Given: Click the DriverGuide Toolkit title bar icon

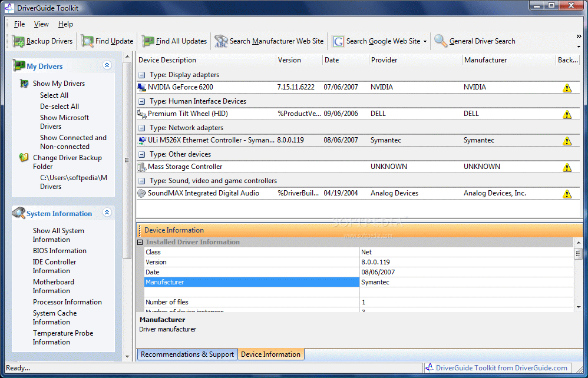Looking at the screenshot, I should (9, 8).
